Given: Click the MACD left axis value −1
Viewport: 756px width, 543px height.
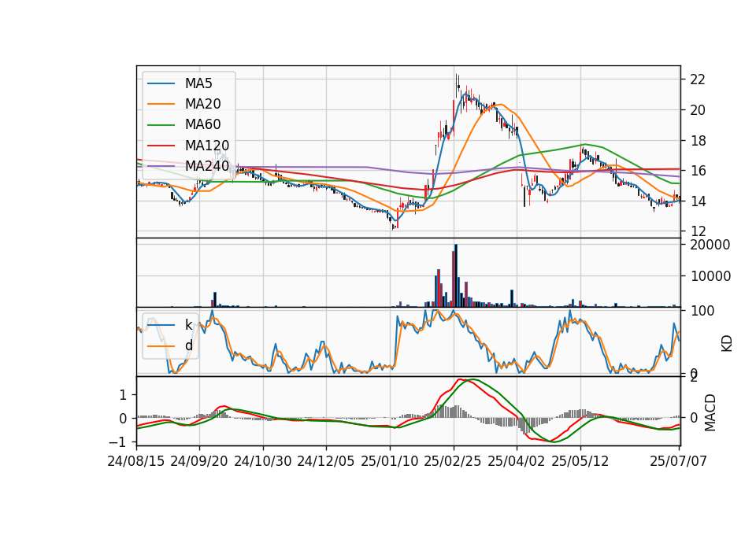Looking at the screenshot, I should pos(117,442).
